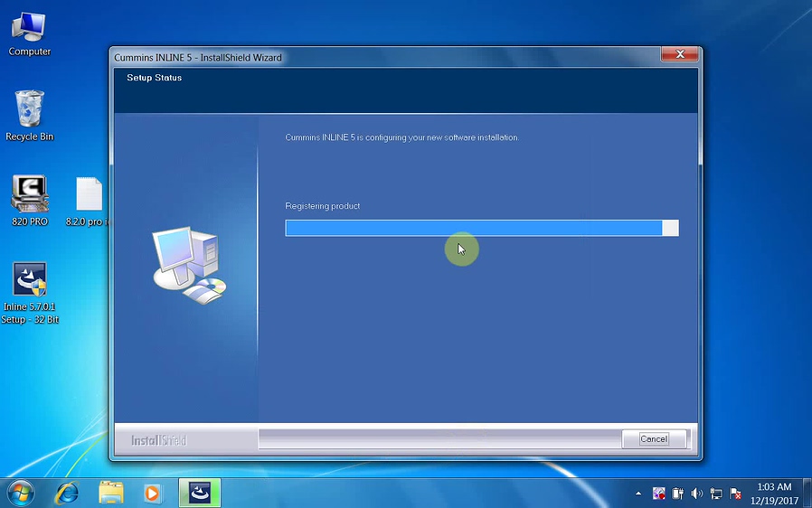Image resolution: width=812 pixels, height=508 pixels.
Task: Select the 8.2.0 pro text file icon
Action: [x=90, y=202]
